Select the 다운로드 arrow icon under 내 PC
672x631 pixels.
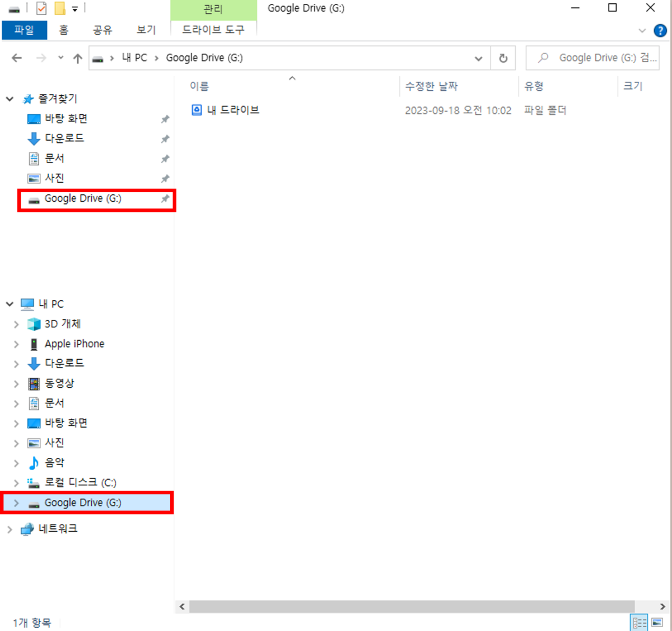click(34, 364)
